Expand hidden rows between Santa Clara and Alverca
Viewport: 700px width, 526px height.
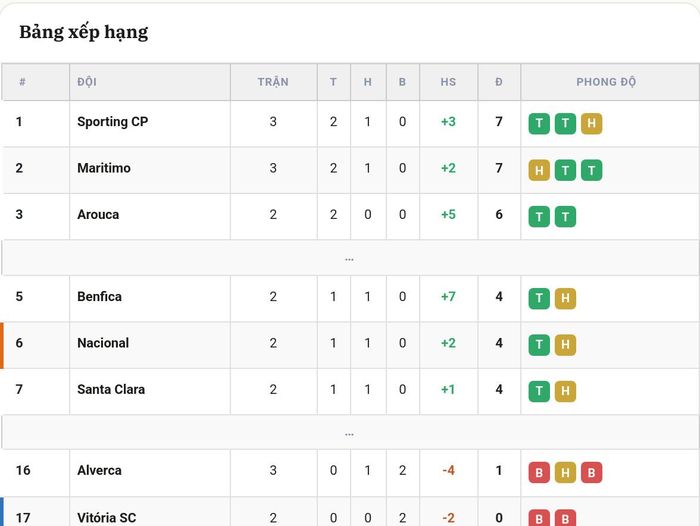350,433
